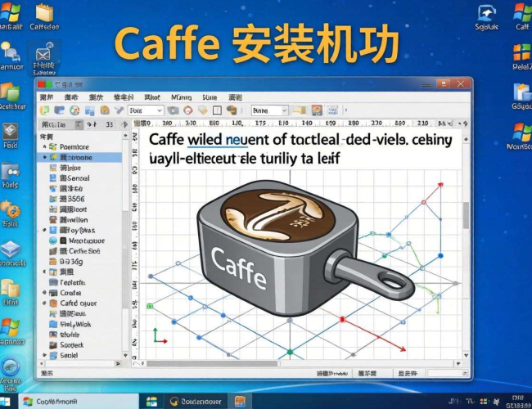
Task: Select the Mesatupuoe tree item
Action: (x=87, y=240)
